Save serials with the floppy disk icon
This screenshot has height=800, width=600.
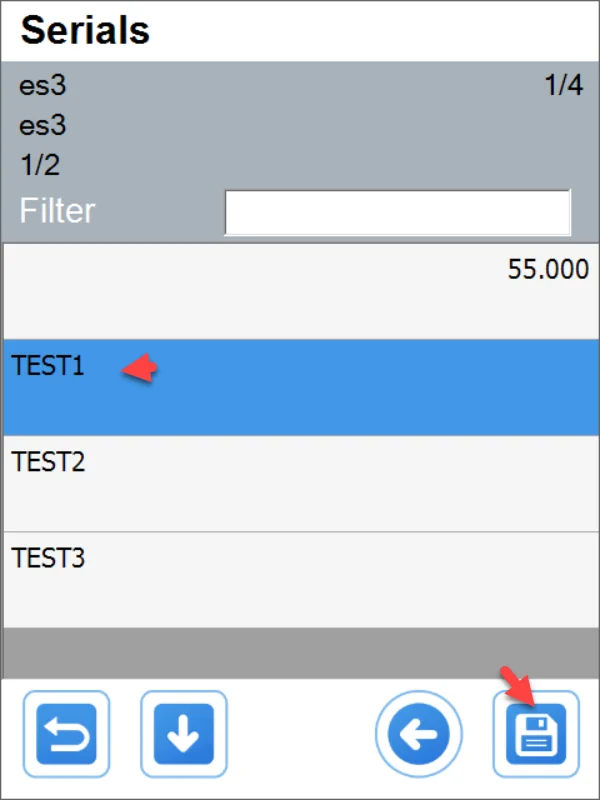[536, 734]
